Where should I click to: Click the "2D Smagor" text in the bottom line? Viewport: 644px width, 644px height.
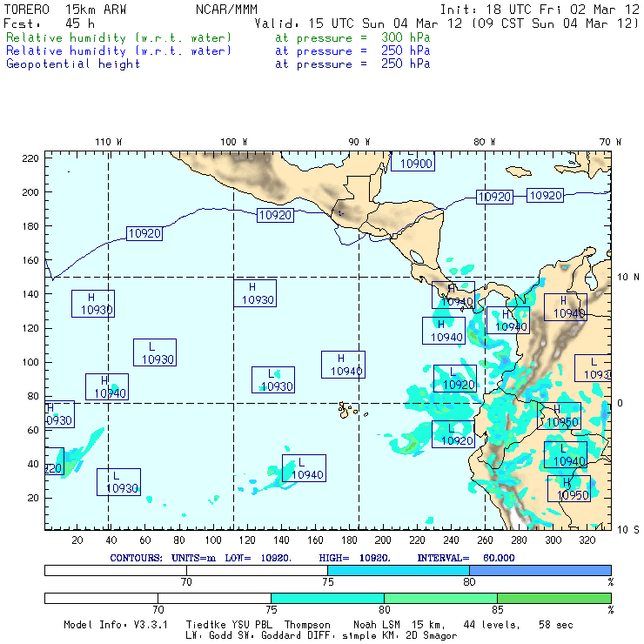(432, 635)
